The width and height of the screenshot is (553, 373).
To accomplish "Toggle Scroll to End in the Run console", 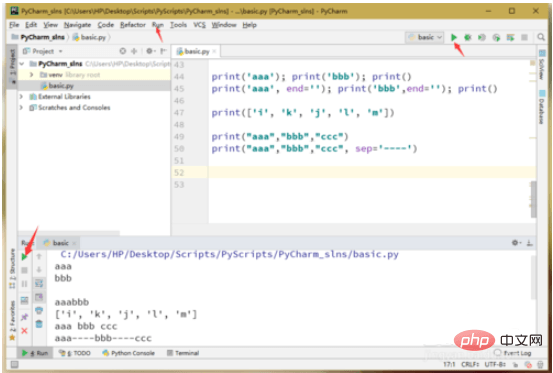I will click(x=39, y=297).
